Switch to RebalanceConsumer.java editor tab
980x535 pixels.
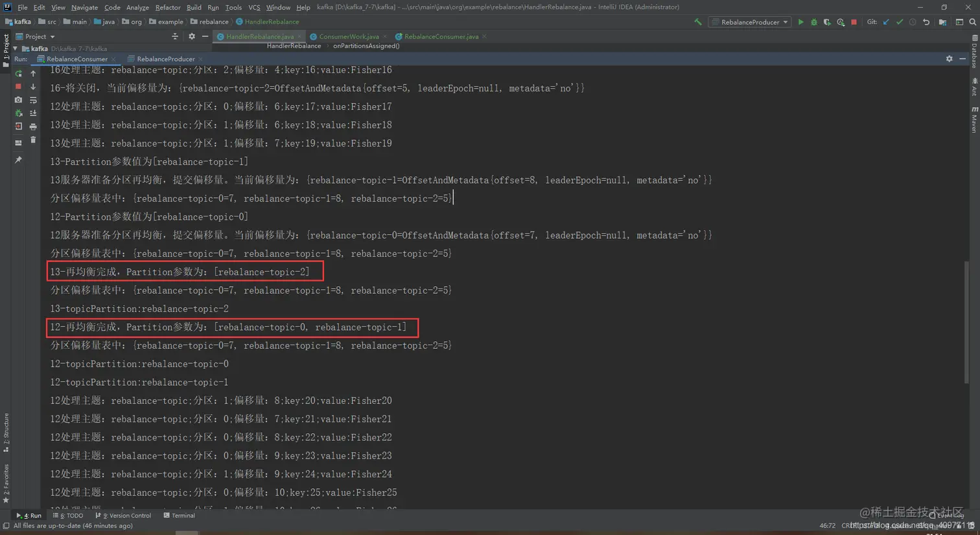441,36
